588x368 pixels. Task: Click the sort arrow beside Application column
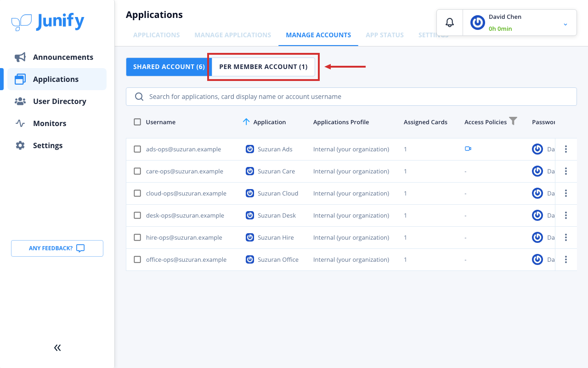coord(246,122)
